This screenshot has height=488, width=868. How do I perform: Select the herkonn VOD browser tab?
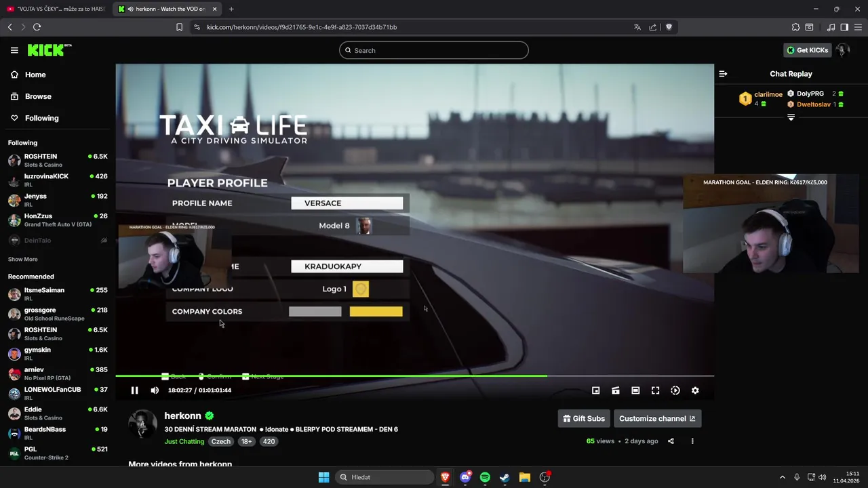point(167,9)
